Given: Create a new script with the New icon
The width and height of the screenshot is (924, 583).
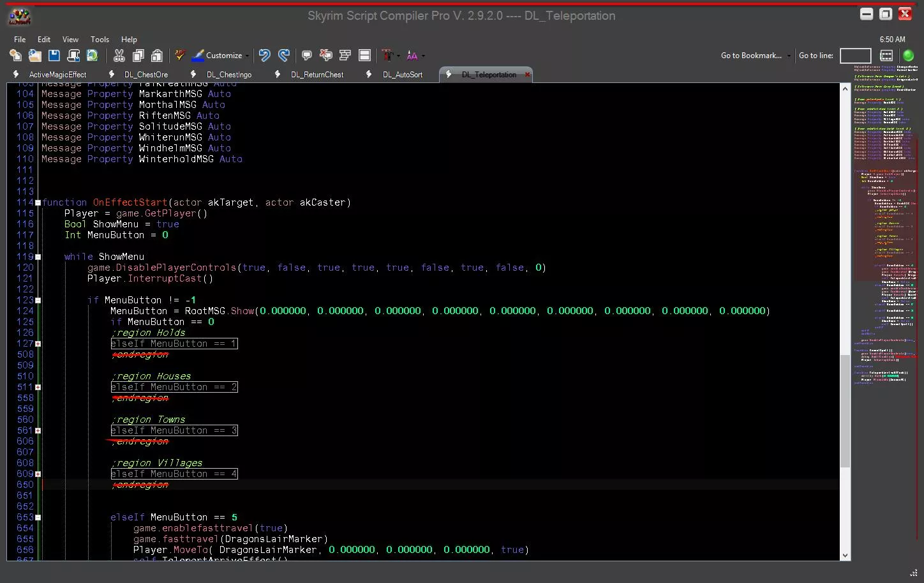Looking at the screenshot, I should pos(15,56).
